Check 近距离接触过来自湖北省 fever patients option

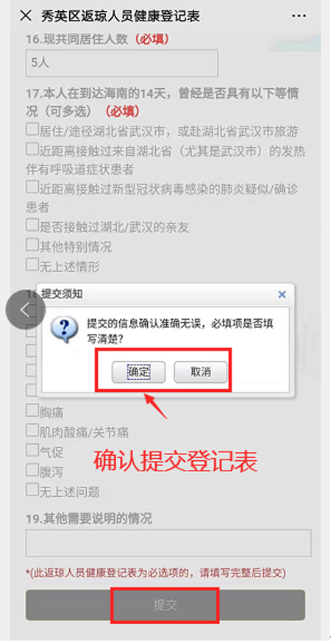[x=32, y=149]
